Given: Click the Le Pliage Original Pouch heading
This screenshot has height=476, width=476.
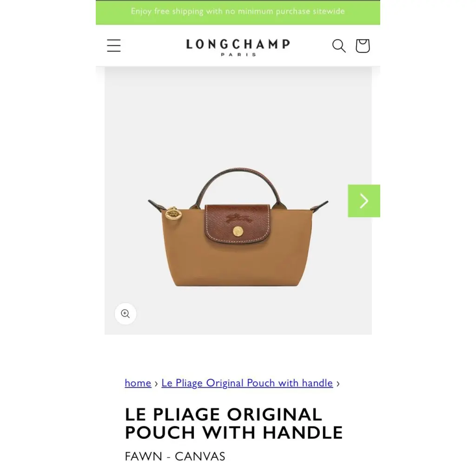Looking at the screenshot, I should coord(234,423).
